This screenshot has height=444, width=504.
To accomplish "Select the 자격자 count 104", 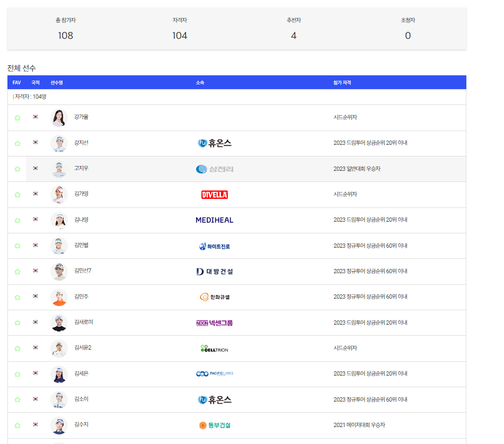I will [x=180, y=36].
